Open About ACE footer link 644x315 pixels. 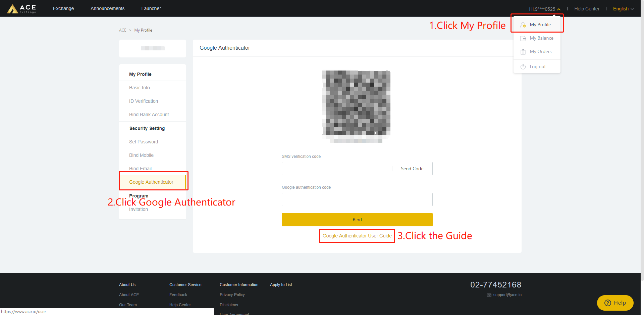point(129,295)
